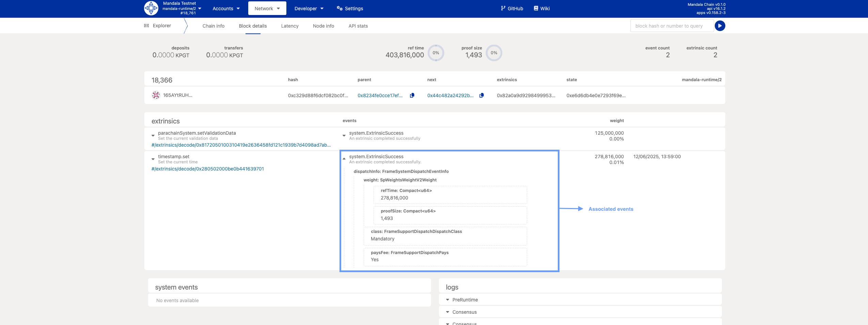Open the GitHub link
The height and width of the screenshot is (325, 868).
coord(512,9)
